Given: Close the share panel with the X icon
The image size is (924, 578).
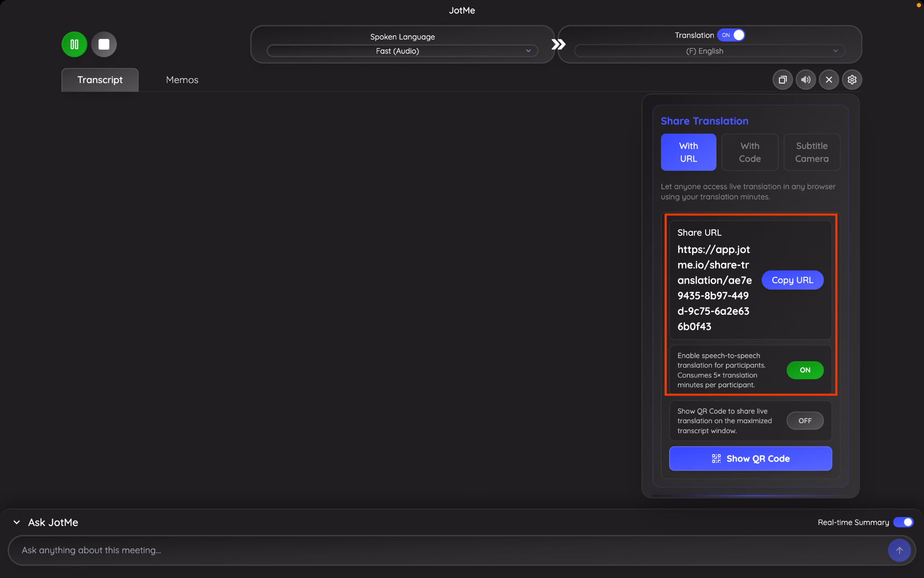Looking at the screenshot, I should click(x=829, y=80).
